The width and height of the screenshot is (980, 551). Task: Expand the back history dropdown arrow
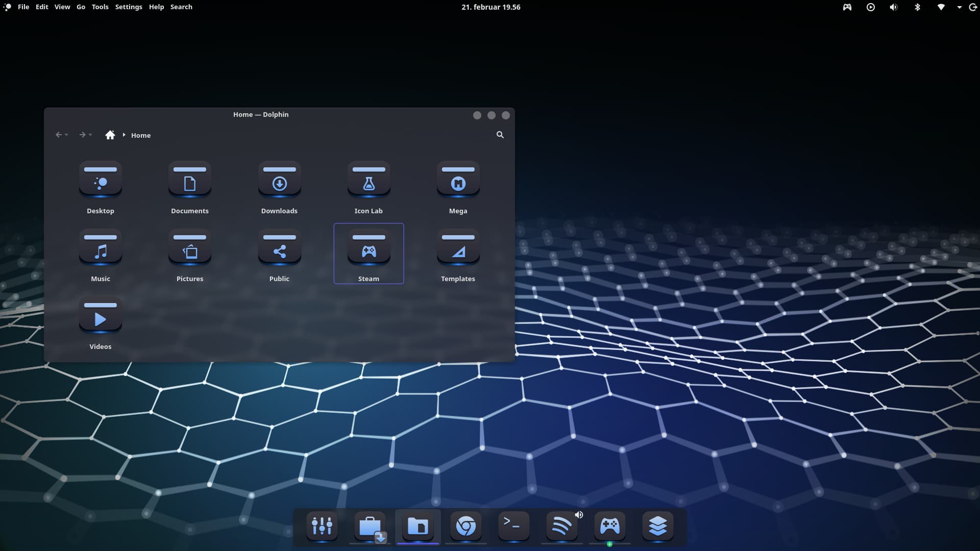pyautogui.click(x=66, y=135)
